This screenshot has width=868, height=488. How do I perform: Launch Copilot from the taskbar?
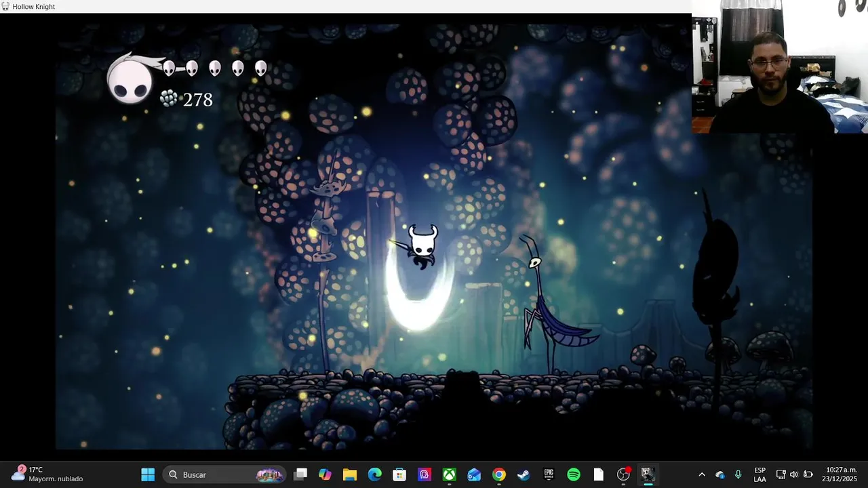coord(325,474)
